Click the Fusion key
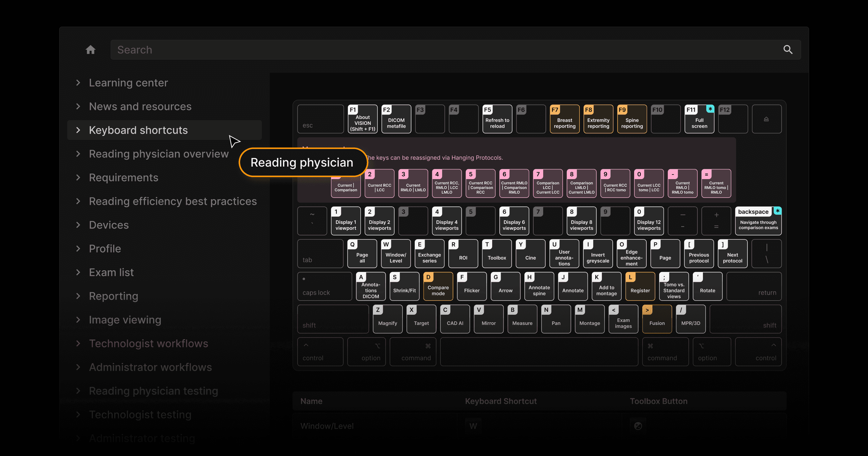The height and width of the screenshot is (456, 868). 657,319
